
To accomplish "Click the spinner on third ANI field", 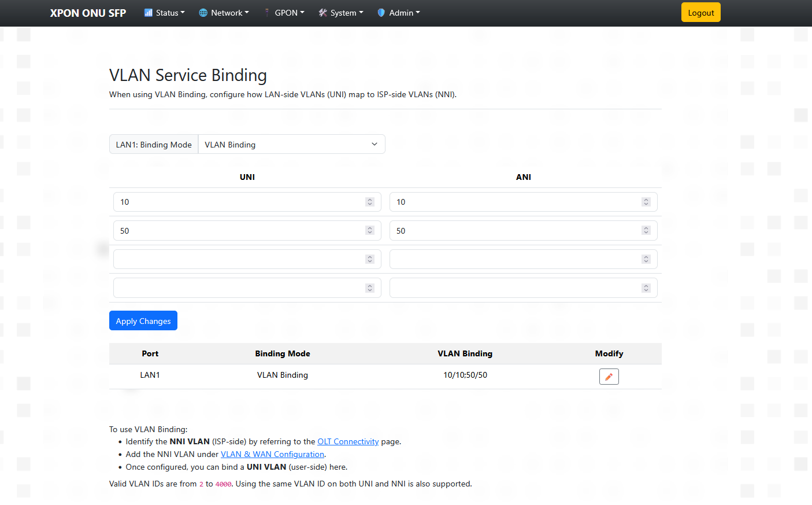I will [646, 259].
